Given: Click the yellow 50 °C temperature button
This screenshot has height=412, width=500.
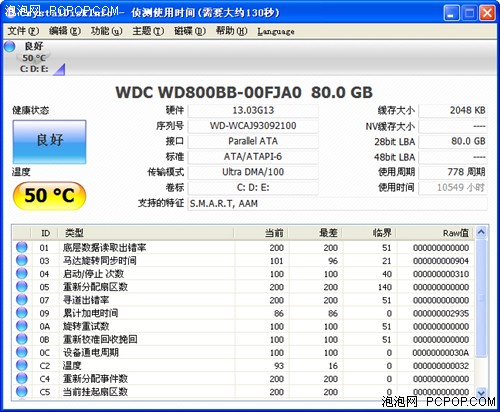Looking at the screenshot, I should 49,196.
